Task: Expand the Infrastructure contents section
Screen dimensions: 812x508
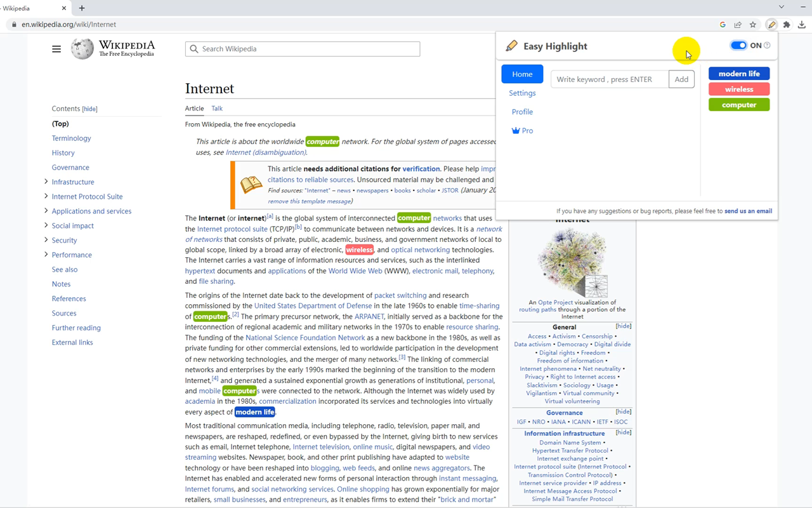Action: click(x=46, y=182)
